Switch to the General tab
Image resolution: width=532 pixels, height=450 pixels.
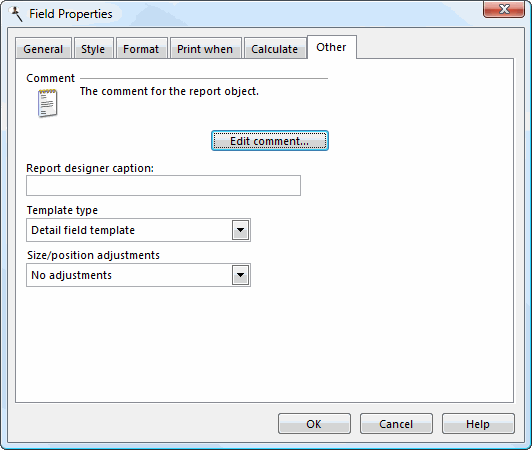pos(43,49)
